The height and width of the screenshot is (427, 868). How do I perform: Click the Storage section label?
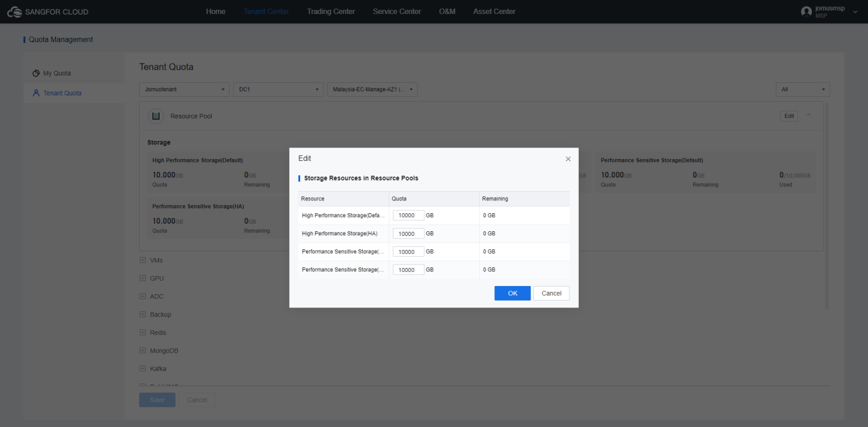point(159,142)
